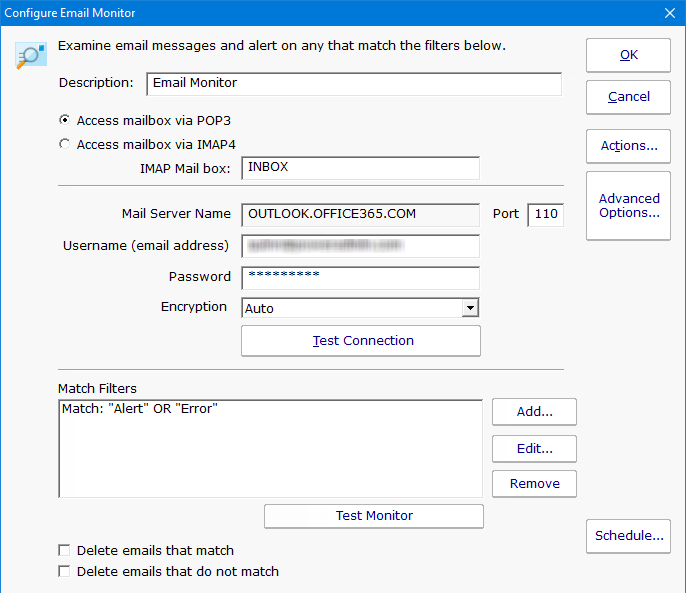Image resolution: width=686 pixels, height=593 pixels.
Task: Remove the selected match filter
Action: pos(534,484)
